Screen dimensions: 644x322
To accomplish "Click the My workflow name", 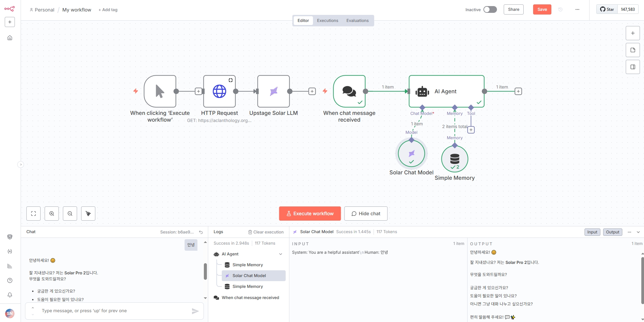I will point(77,10).
